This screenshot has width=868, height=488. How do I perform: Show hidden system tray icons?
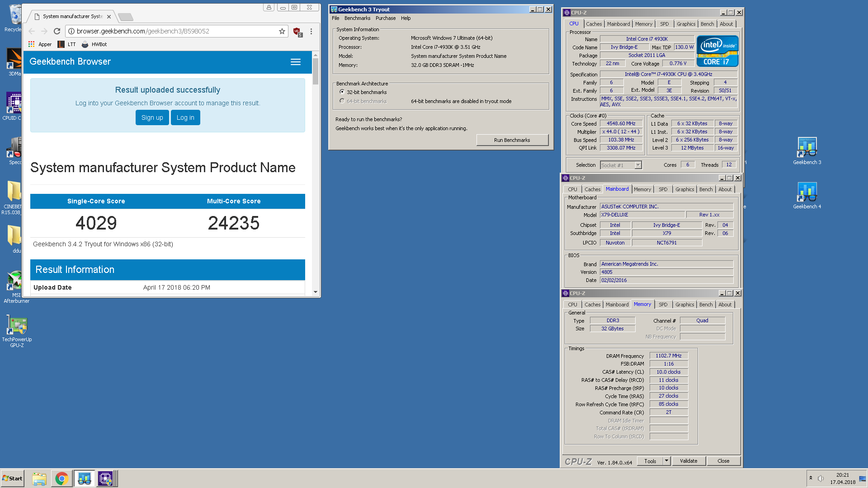coord(811,478)
